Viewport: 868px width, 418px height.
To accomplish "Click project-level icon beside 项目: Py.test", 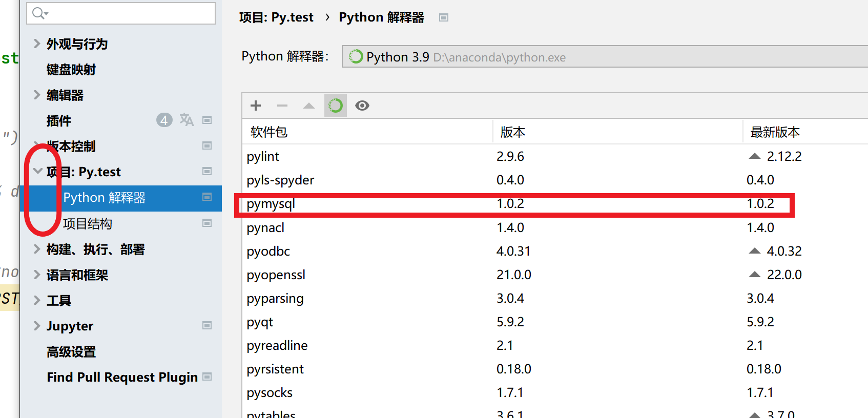I will [207, 171].
